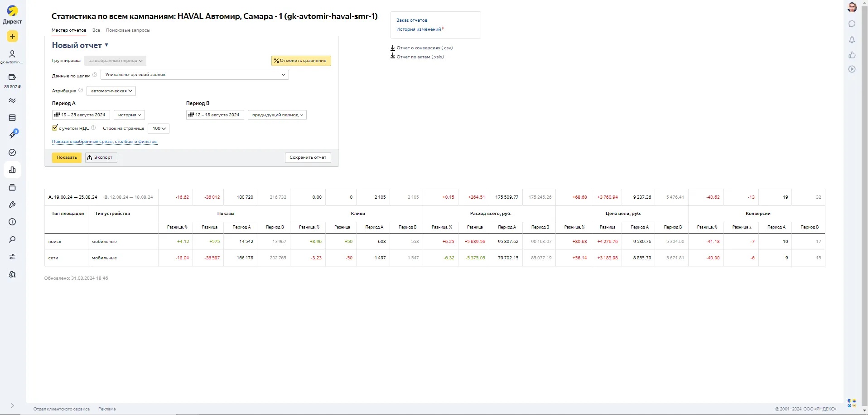The width and height of the screenshot is (868, 415).
Task: Sort by Конверсии 'Разница' column header
Action: click(x=741, y=227)
